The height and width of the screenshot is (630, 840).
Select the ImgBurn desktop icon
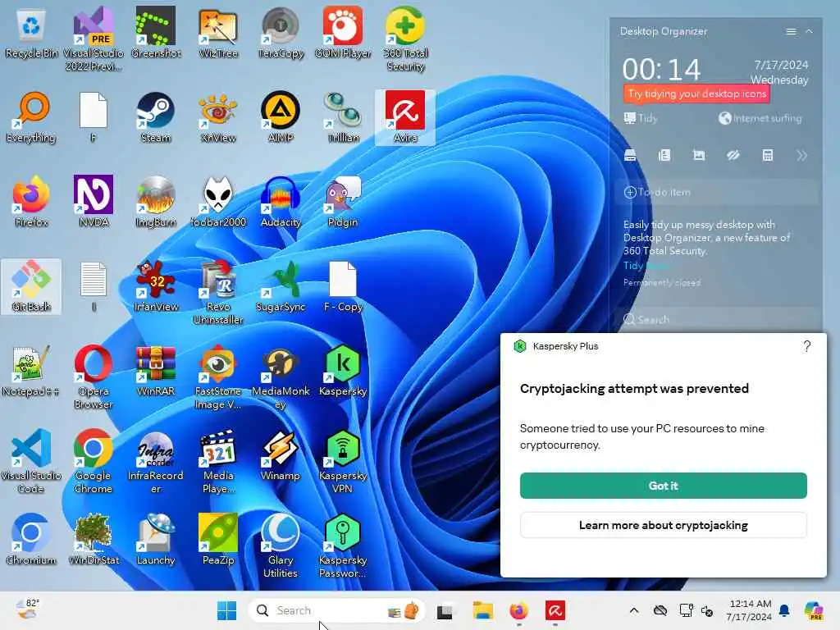(156, 202)
